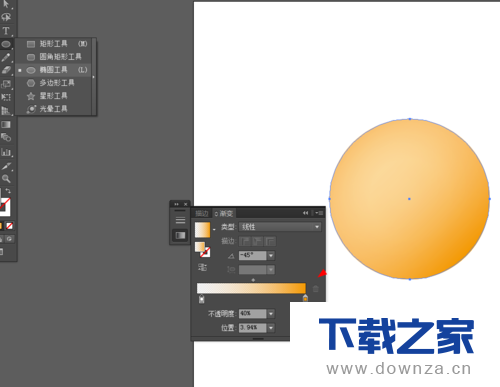Collapse gradient panel with double arrows

pos(305,213)
